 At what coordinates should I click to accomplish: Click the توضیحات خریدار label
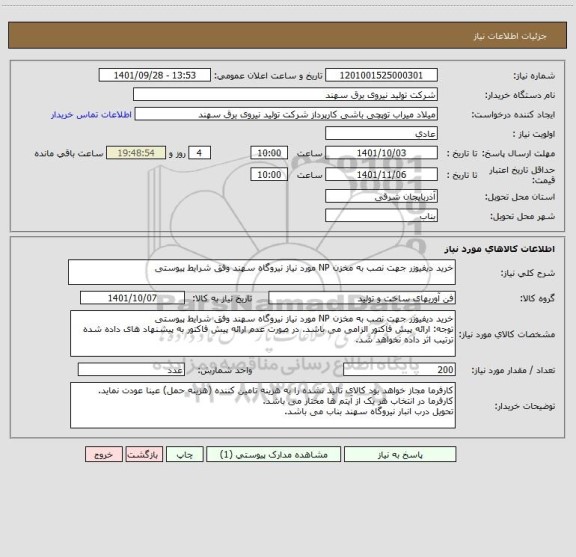[525, 406]
